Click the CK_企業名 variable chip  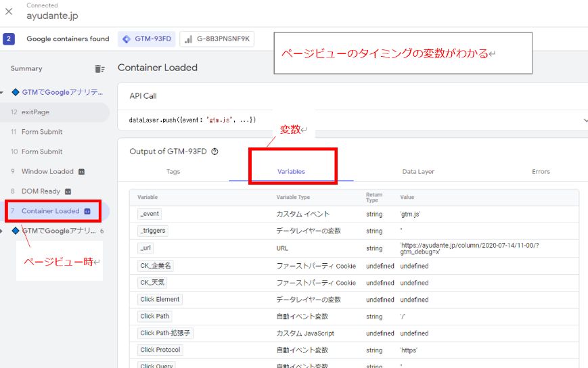click(x=155, y=266)
